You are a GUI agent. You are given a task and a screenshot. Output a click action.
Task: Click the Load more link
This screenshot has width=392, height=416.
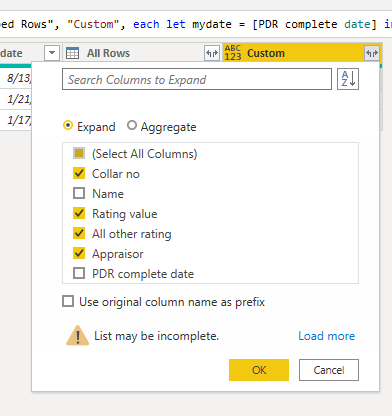(327, 336)
